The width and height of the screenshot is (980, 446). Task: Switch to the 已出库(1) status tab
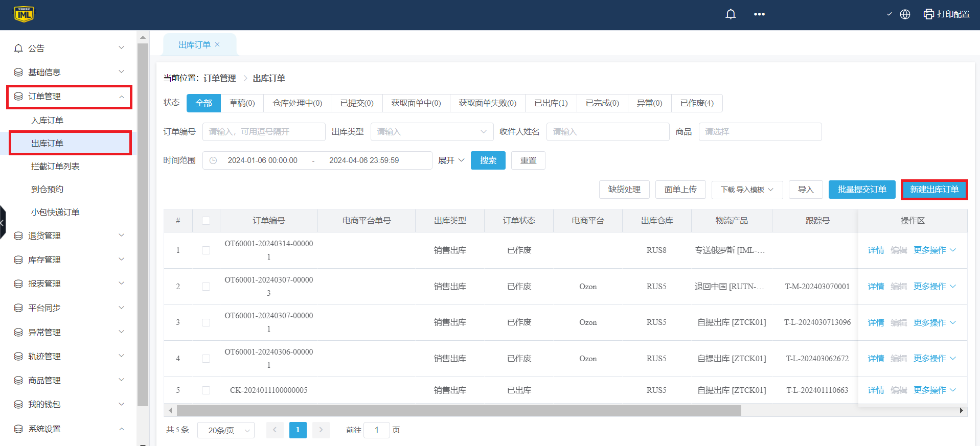pos(551,103)
